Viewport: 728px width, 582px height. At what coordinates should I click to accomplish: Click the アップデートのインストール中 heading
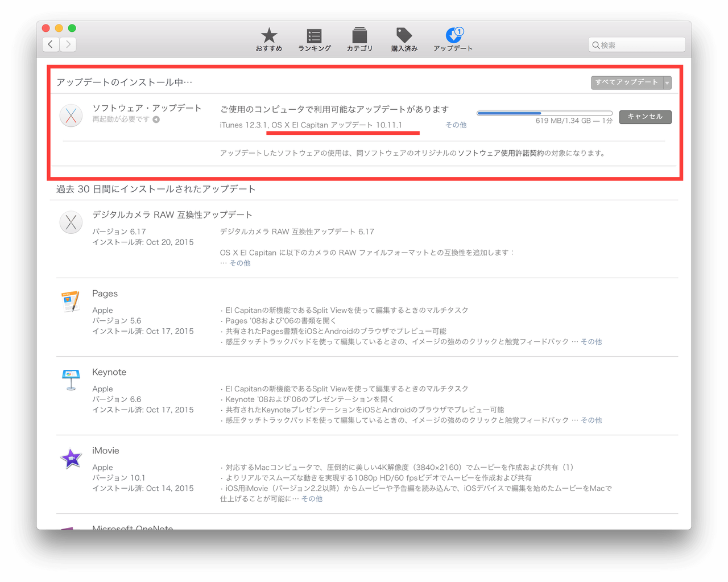point(125,82)
